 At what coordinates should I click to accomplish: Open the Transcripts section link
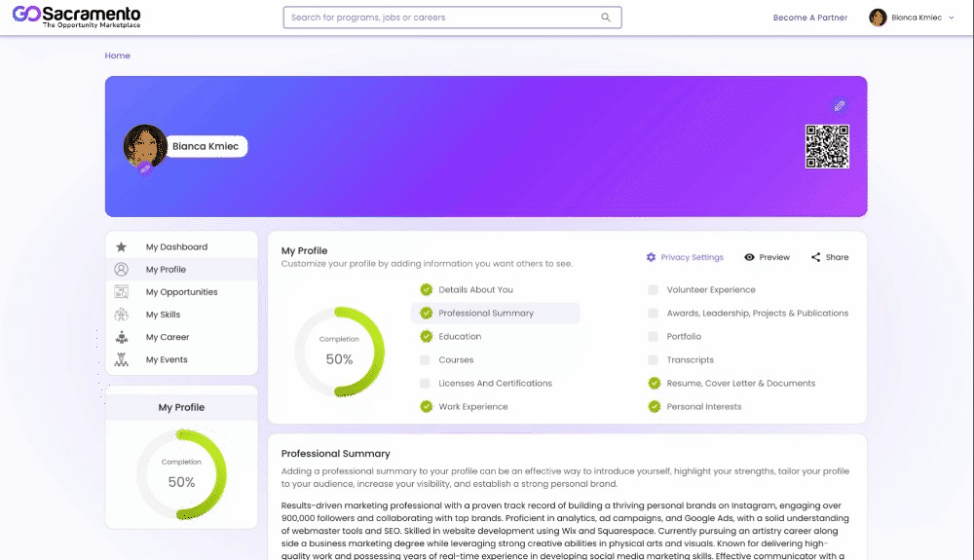[x=691, y=360]
